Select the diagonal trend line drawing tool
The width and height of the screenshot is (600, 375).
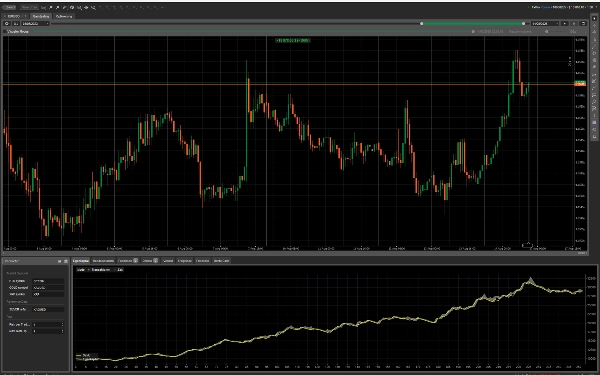click(594, 46)
